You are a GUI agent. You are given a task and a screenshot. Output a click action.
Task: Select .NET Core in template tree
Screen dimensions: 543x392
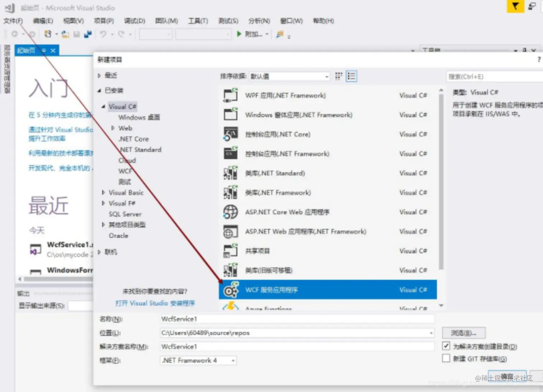[134, 139]
